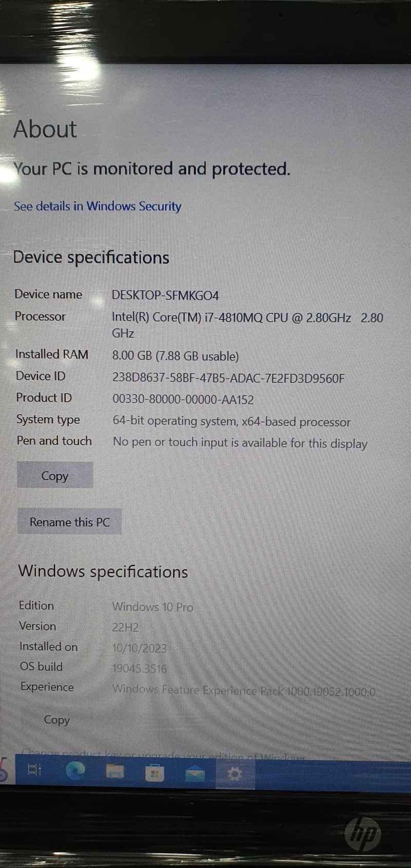Open File Explorer from the taskbar

pyautogui.click(x=115, y=771)
